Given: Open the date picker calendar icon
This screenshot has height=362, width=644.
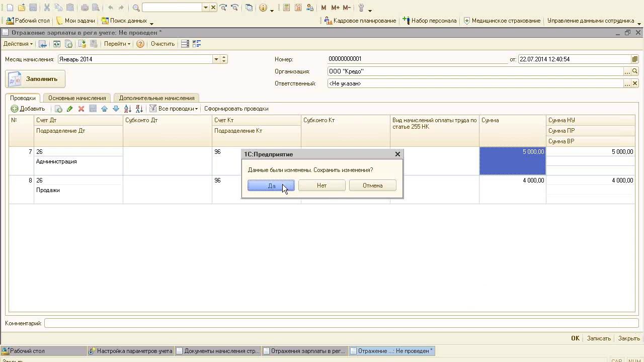Looking at the screenshot, I should (635, 59).
